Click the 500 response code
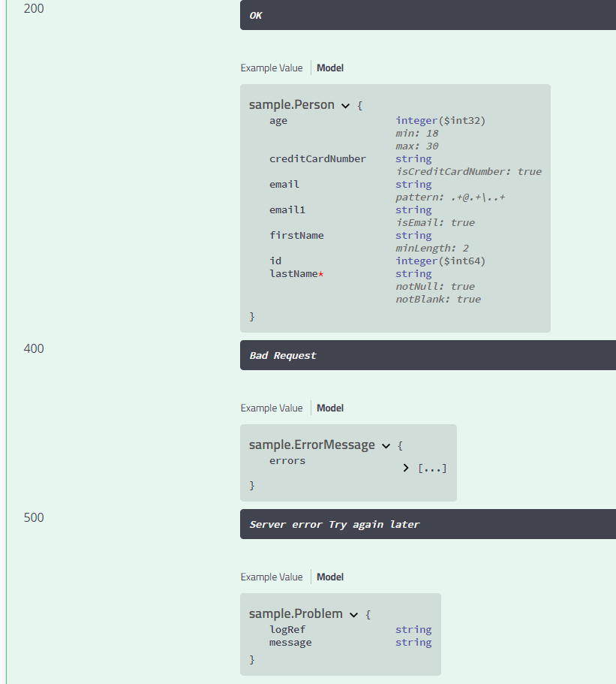 pos(34,517)
